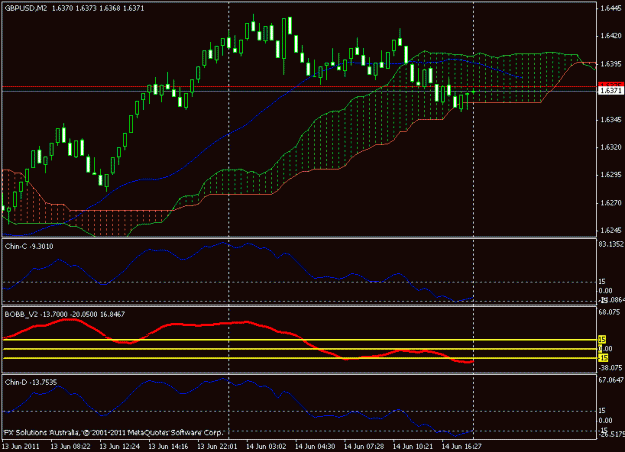
Task: Click the Chin-C -9.3010 indicator label
Action: (29, 246)
